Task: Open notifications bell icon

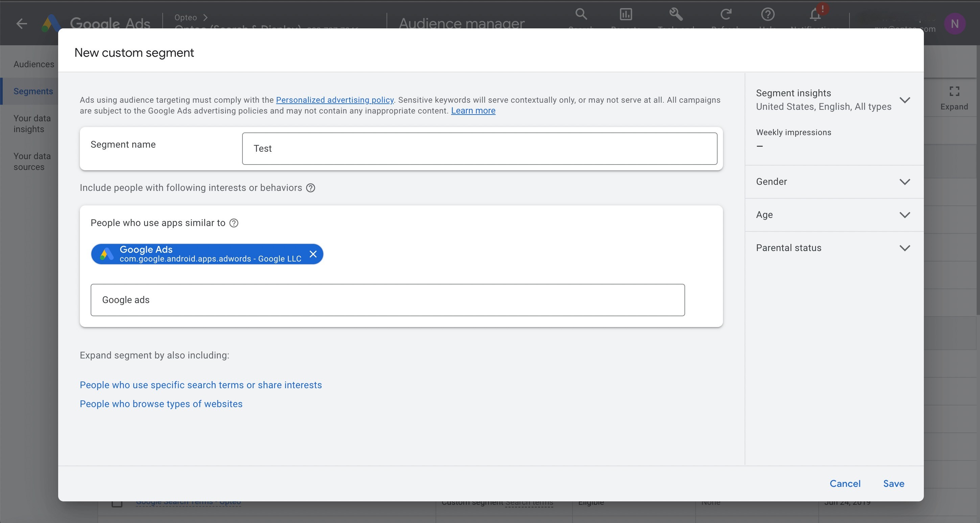Action: (815, 15)
